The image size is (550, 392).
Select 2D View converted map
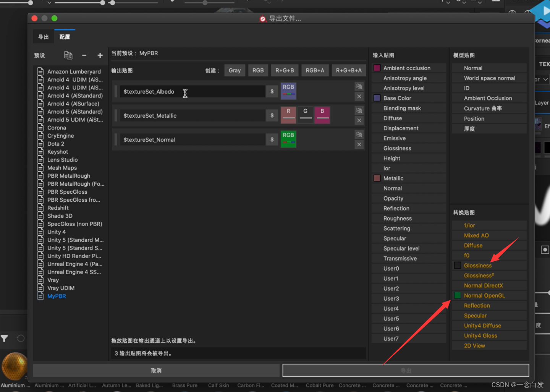coord(489,346)
